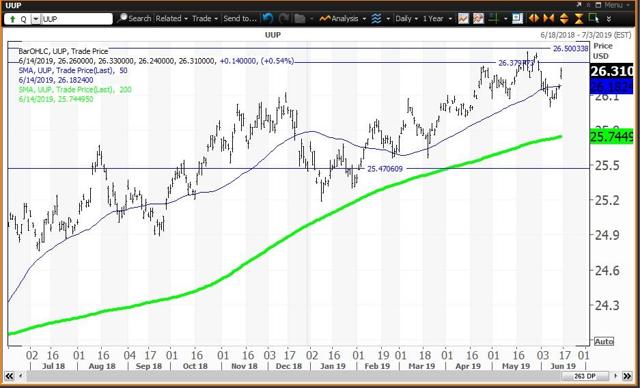The height and width of the screenshot is (388, 640).
Task: Click the expand horizontally arrows icon
Action: [533, 19]
